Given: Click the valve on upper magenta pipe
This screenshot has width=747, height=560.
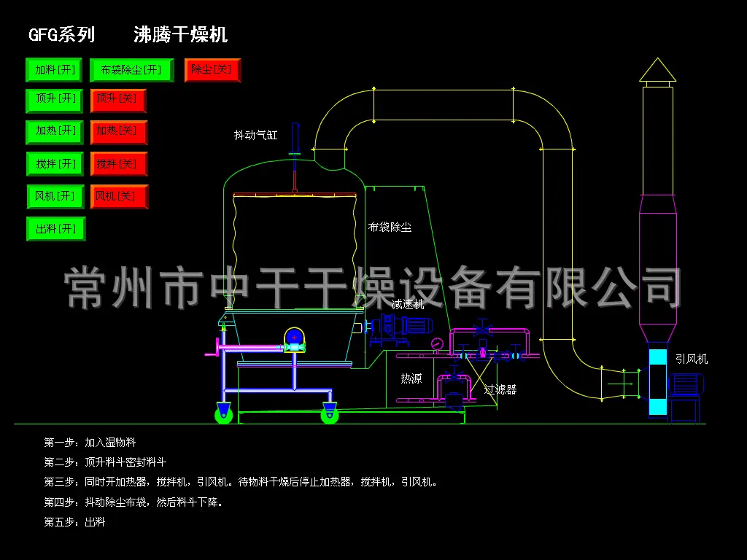Looking at the screenshot, I should tap(482, 328).
